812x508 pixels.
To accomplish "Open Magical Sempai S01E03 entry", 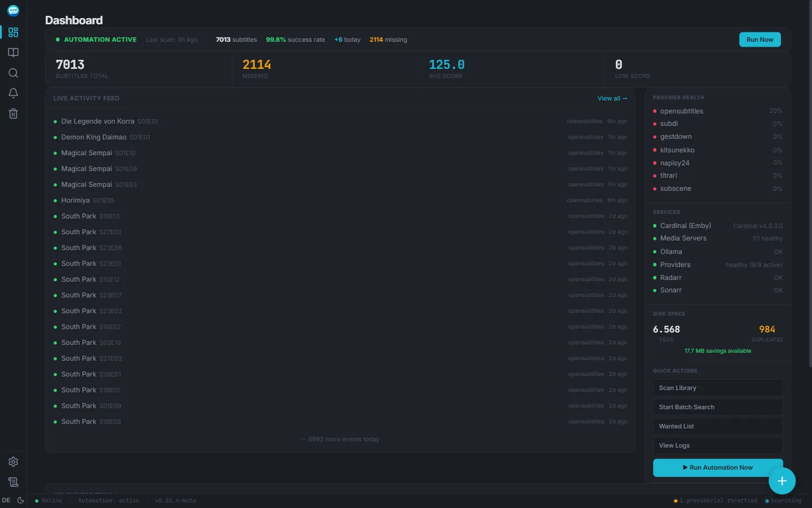I will [341, 185].
